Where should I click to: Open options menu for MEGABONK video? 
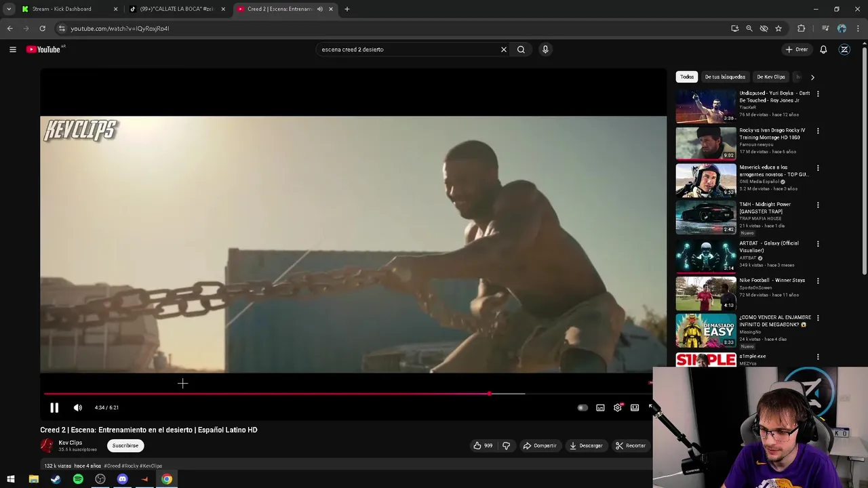(x=818, y=317)
